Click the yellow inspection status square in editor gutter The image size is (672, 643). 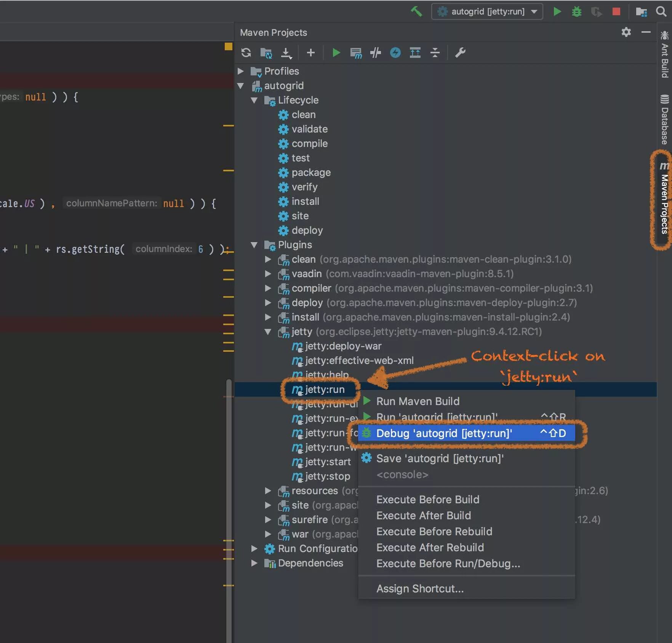pos(228,46)
